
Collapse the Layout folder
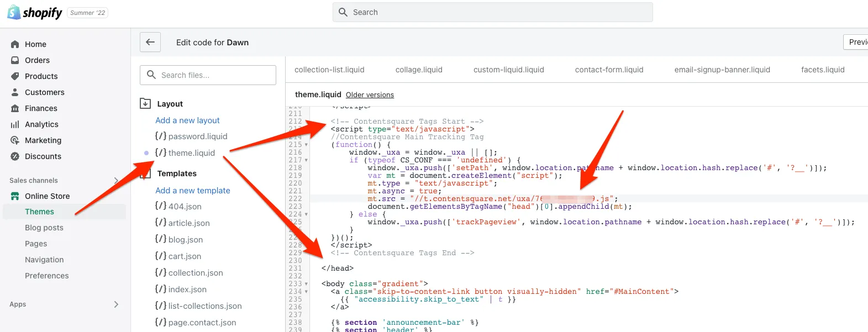coord(145,103)
